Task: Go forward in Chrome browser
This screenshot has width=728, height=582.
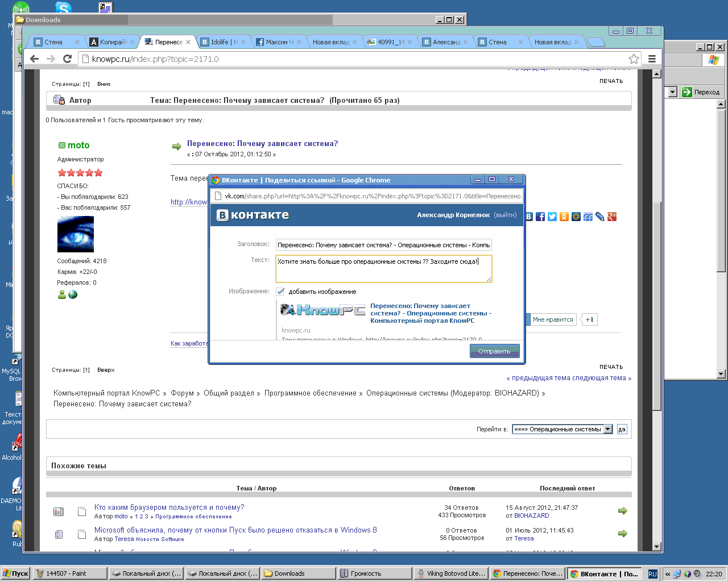Action: click(51, 59)
